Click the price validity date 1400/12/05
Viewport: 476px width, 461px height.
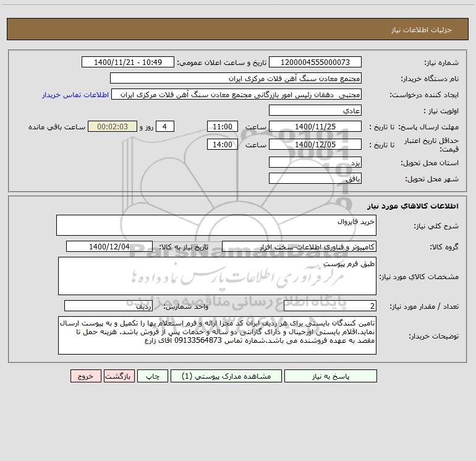(315, 145)
